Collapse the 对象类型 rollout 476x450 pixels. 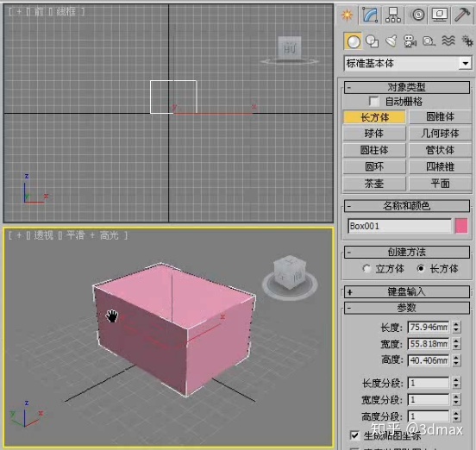click(407, 87)
